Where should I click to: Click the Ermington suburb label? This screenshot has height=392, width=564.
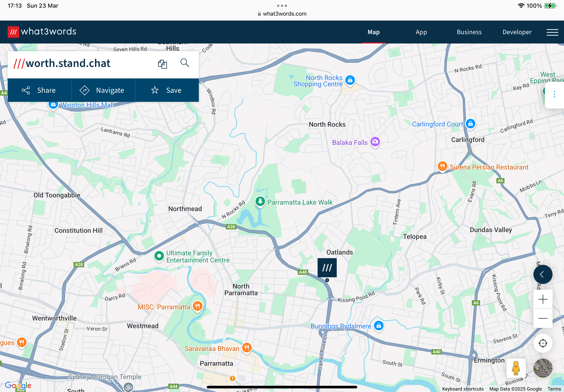click(x=489, y=360)
